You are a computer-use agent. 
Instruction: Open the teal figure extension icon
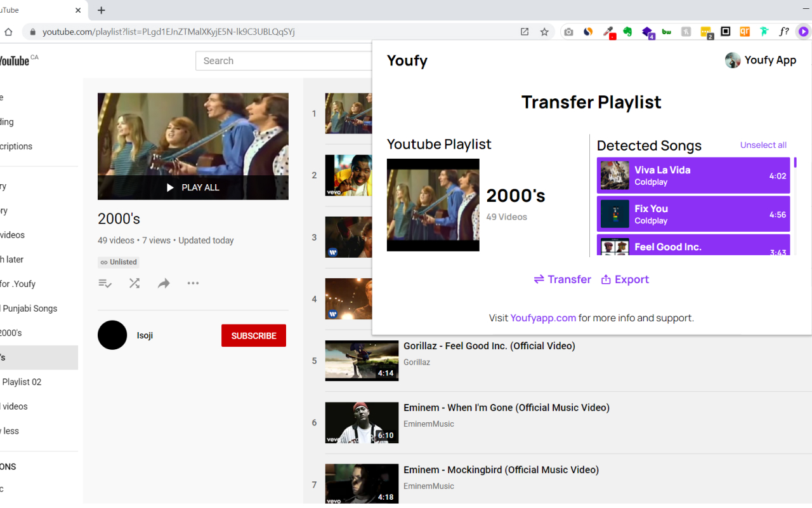tap(764, 32)
